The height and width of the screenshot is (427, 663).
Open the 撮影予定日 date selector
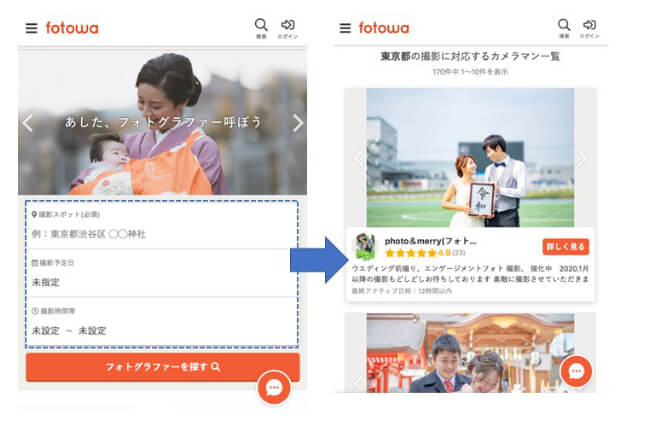pos(162,282)
